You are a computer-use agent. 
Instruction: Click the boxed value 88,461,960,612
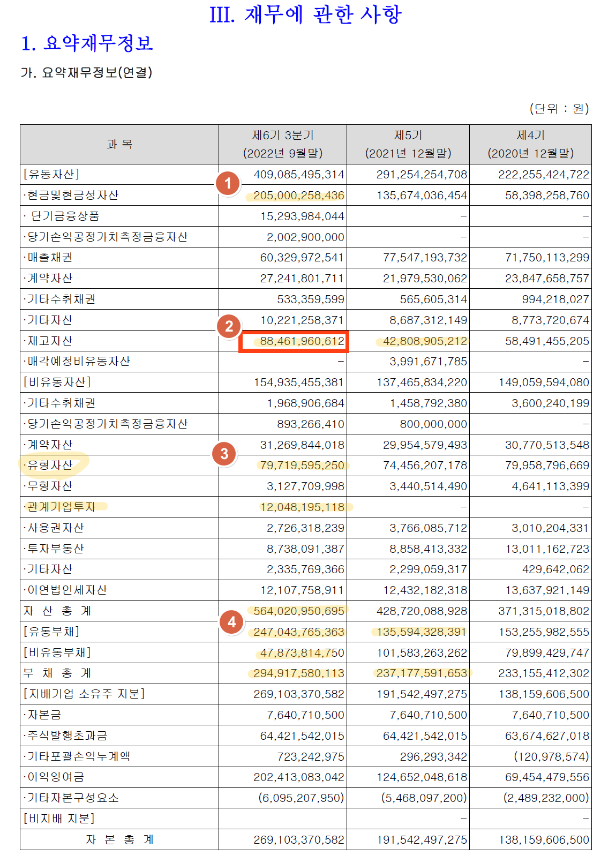302,341
